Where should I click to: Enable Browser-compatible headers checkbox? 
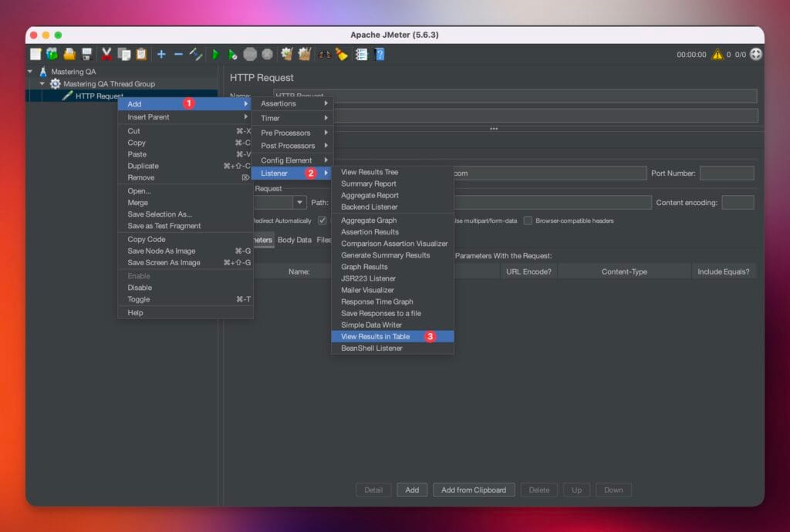[528, 221]
